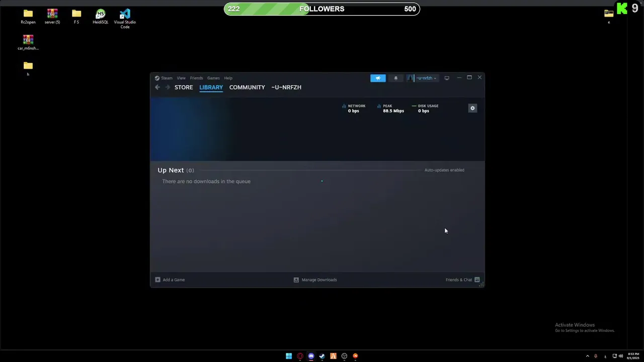Click the orange cloud app taskbar icon
This screenshot has width=644, height=362.
[x=355, y=356]
